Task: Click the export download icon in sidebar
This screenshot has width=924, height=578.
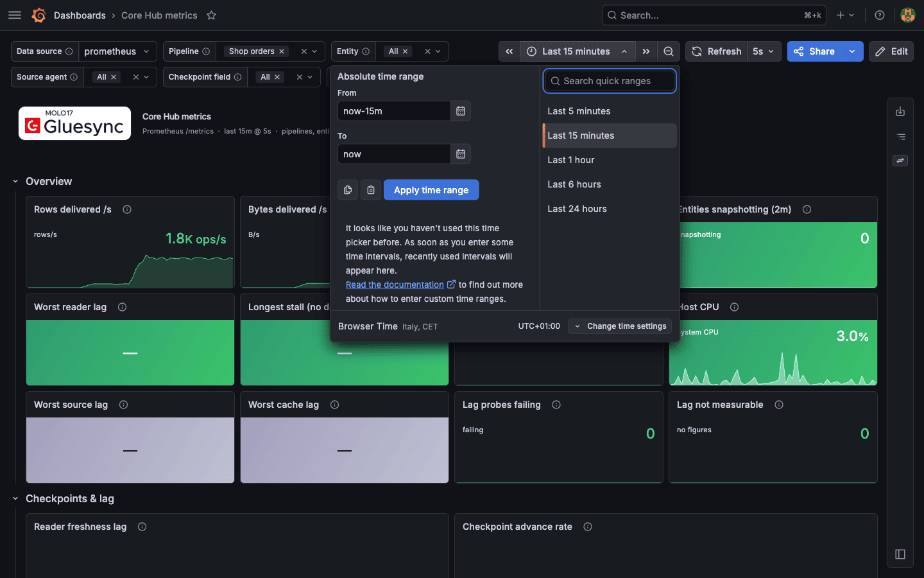Action: point(900,112)
